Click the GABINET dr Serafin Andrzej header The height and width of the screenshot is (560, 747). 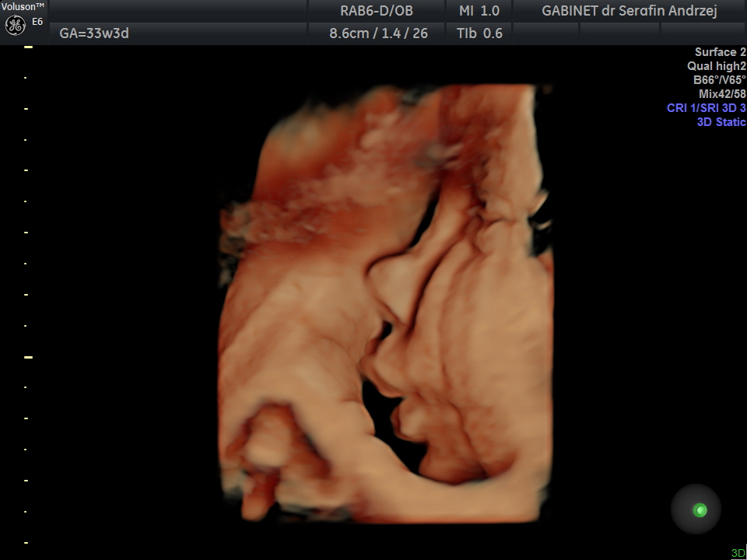point(630,11)
